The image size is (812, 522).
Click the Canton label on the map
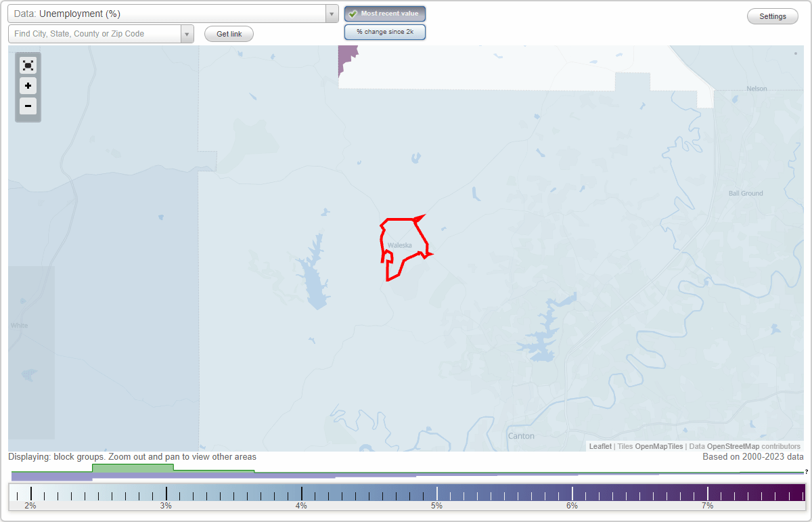pyautogui.click(x=521, y=436)
